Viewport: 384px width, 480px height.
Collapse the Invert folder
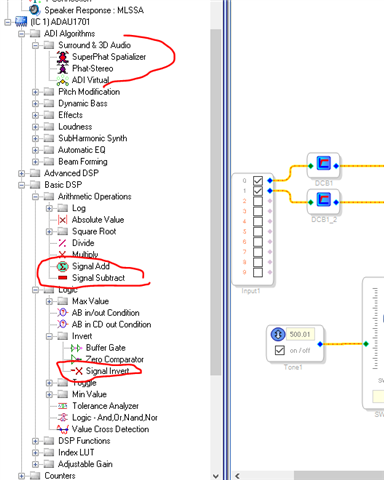(x=49, y=336)
